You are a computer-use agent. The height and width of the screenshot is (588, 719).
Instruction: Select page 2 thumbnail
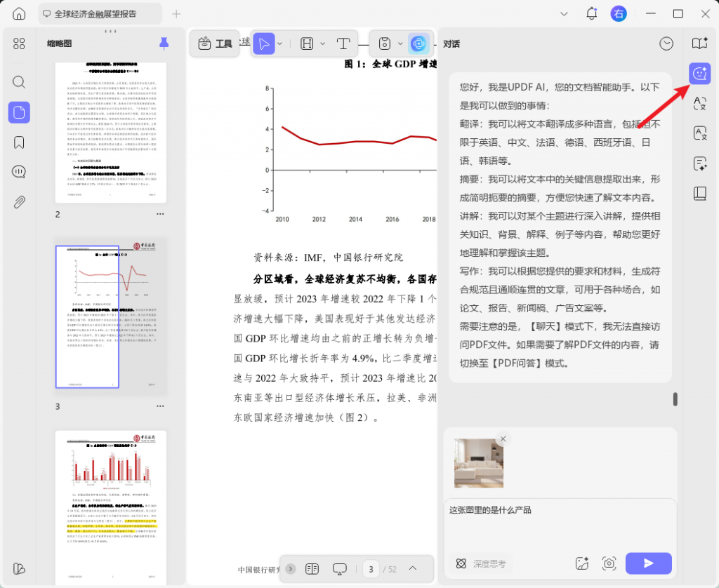click(x=111, y=132)
